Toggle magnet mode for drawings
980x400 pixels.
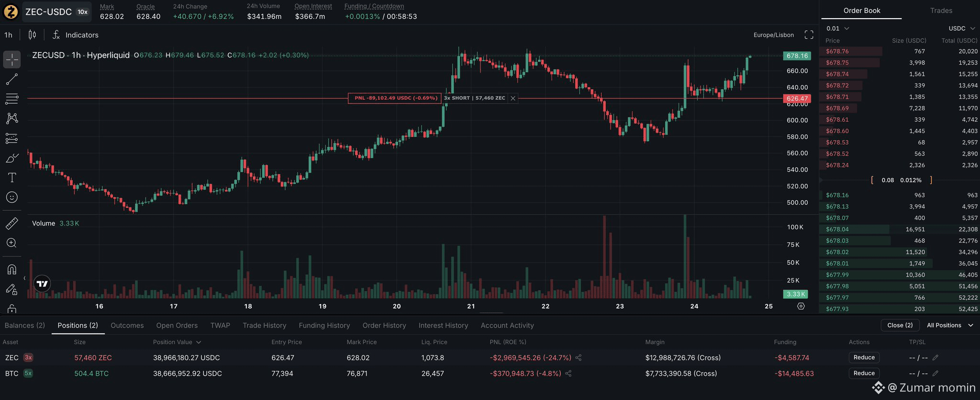pos(12,269)
